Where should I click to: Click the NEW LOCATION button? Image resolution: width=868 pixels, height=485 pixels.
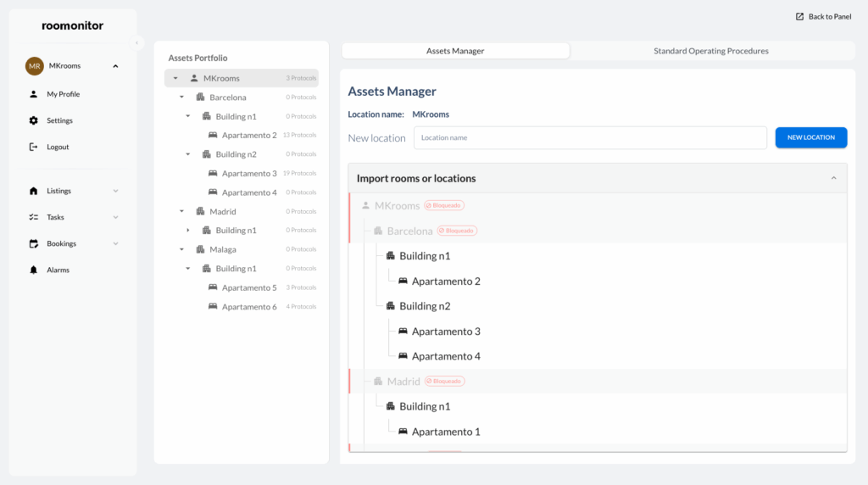click(x=811, y=137)
